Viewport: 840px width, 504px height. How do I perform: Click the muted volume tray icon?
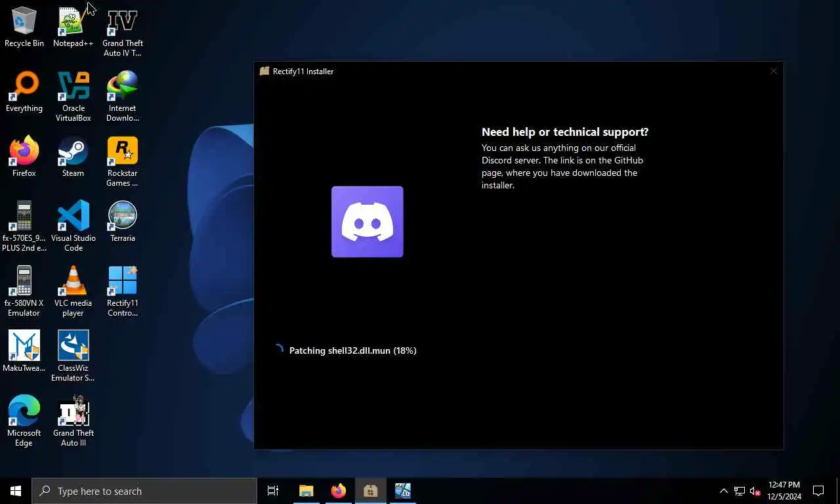click(x=755, y=491)
